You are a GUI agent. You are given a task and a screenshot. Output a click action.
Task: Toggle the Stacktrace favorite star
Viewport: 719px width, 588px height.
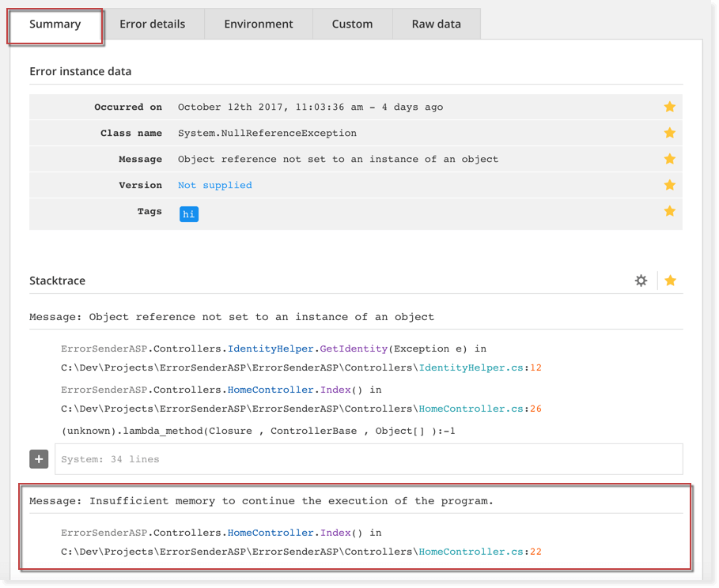669,280
